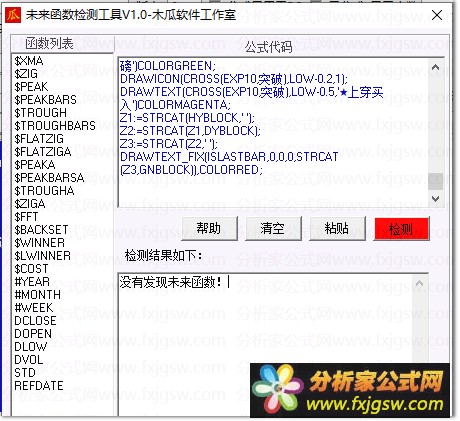Select $FFT in function list

[x=26, y=217]
